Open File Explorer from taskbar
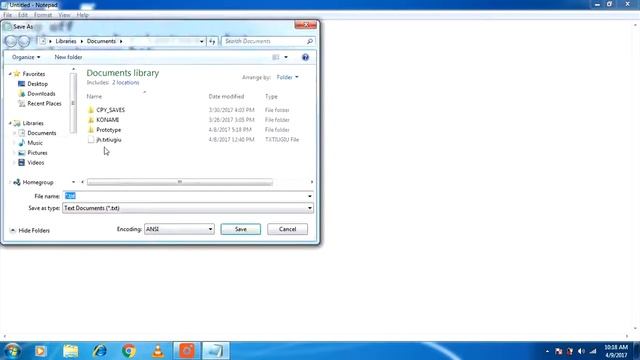This screenshot has width=640, height=360. point(71,351)
